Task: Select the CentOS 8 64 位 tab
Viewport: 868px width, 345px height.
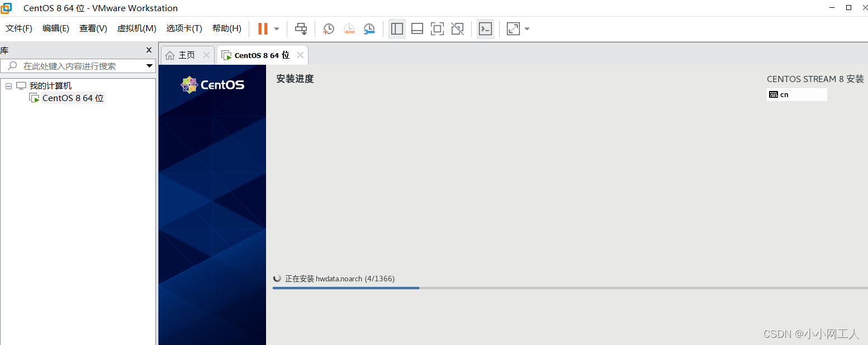Action: [x=262, y=55]
